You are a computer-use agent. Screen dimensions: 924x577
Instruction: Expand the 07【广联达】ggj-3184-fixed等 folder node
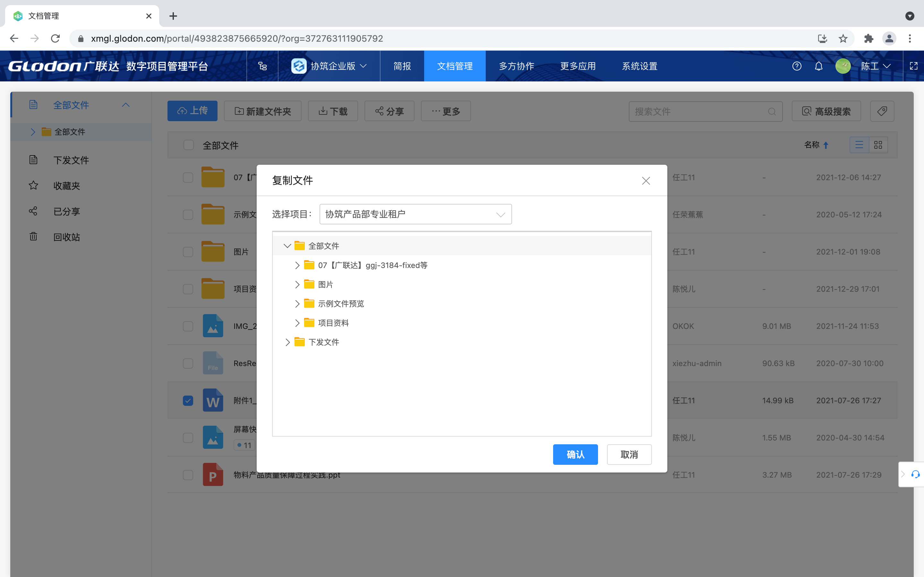coord(297,265)
